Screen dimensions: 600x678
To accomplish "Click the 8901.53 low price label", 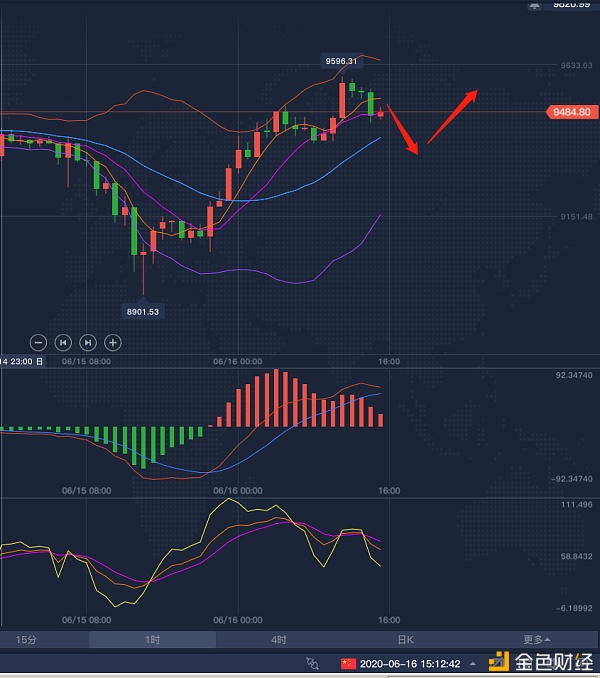I will pos(142,311).
